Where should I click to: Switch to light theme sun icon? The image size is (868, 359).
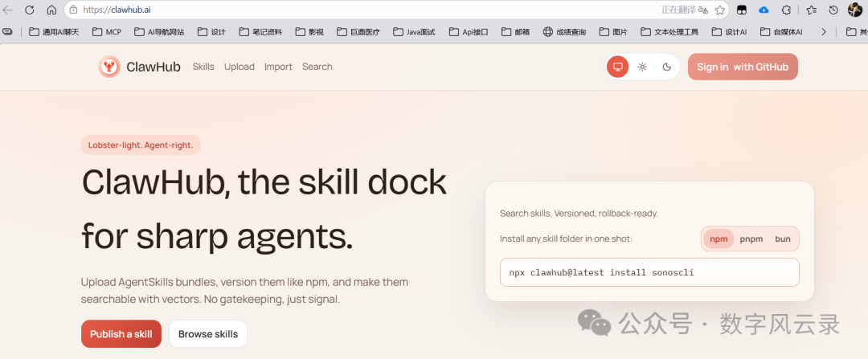point(642,67)
